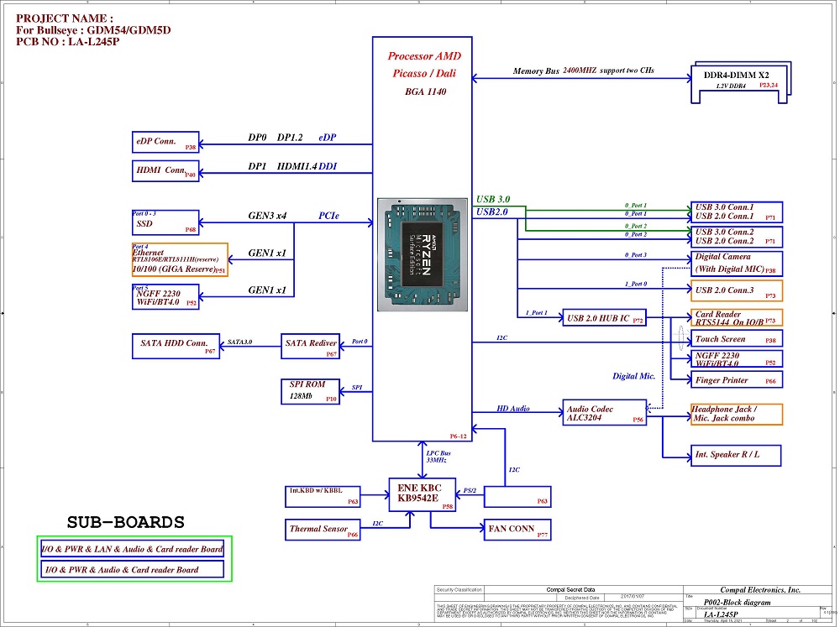Select the "USB 3.0 Conn.1" text
The height and width of the screenshot is (627, 840).
[x=724, y=207]
